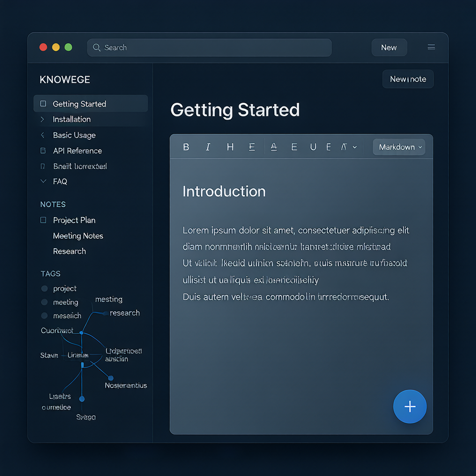Click the Introduction heading in editor
Screen dimensions: 476x476
224,192
